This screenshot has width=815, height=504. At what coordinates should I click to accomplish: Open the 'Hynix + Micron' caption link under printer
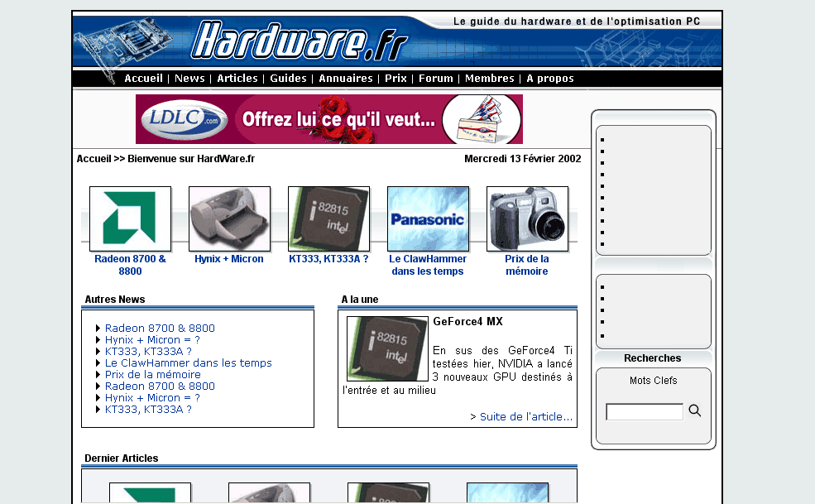pos(228,258)
